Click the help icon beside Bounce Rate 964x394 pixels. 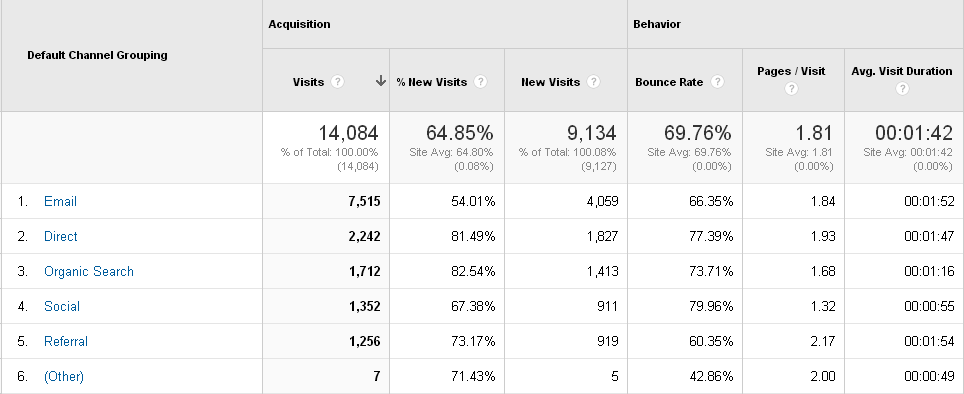(x=717, y=82)
